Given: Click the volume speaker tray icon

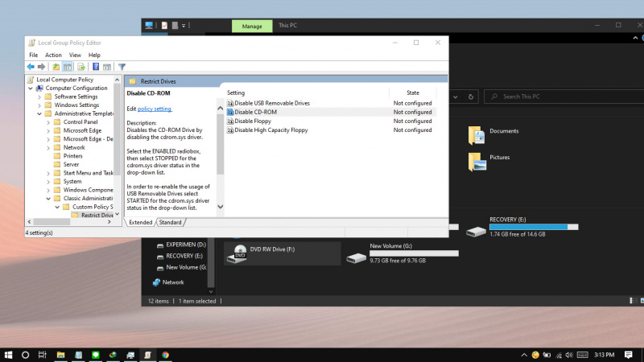Looking at the screenshot, I should pyautogui.click(x=569, y=355).
